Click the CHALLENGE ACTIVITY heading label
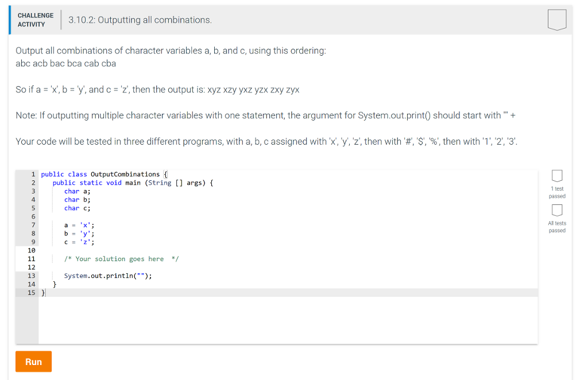 pos(35,19)
